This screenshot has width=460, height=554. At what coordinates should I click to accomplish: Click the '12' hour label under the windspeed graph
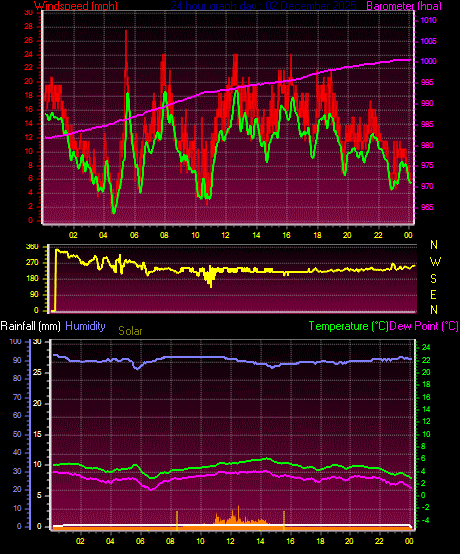pyautogui.click(x=226, y=235)
